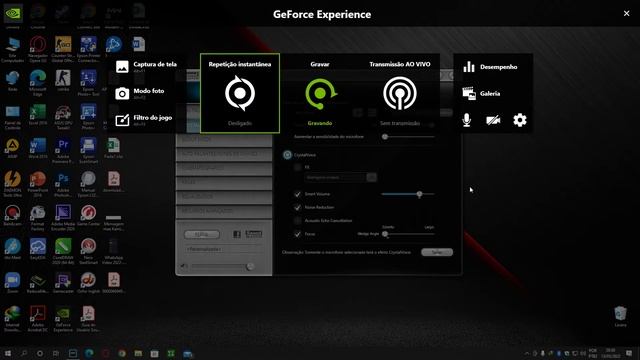
Task: Open Epson Printer Connection desktop icon
Action: (88, 49)
